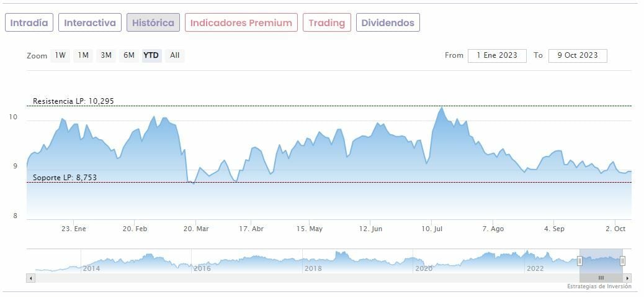644x297 pixels.
Task: Click the navigator right range handle
Action: point(622,261)
